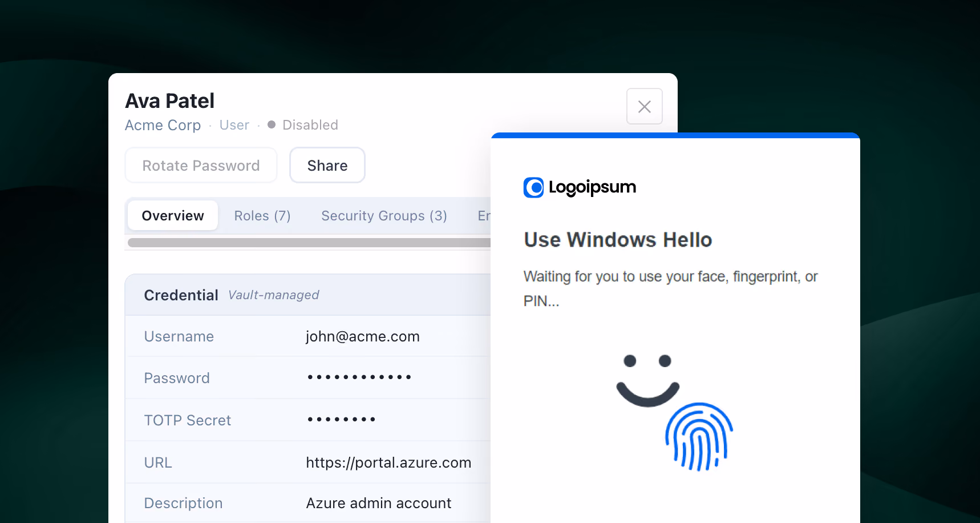Open the Roles (7) tab

tap(262, 216)
